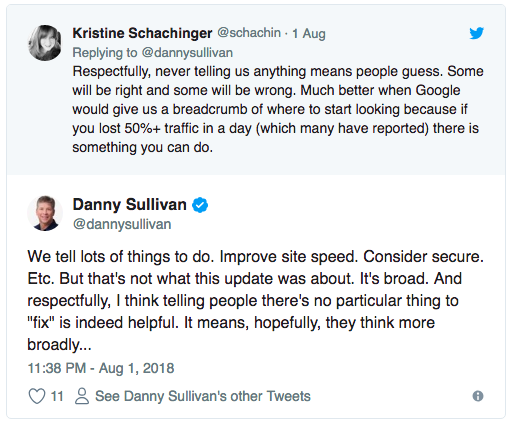Open the @dannysullivan mention in reply line

[x=187, y=53]
